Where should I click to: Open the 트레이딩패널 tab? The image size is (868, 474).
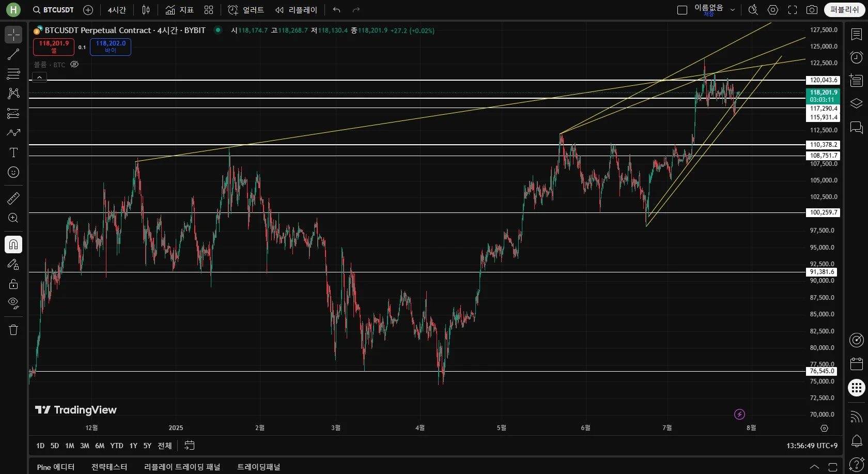coord(258,467)
